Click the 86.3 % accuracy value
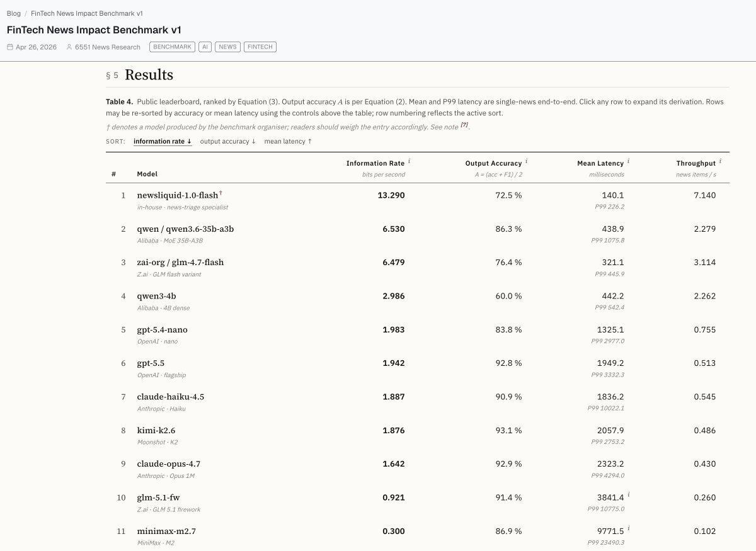The height and width of the screenshot is (551, 756). coord(508,229)
